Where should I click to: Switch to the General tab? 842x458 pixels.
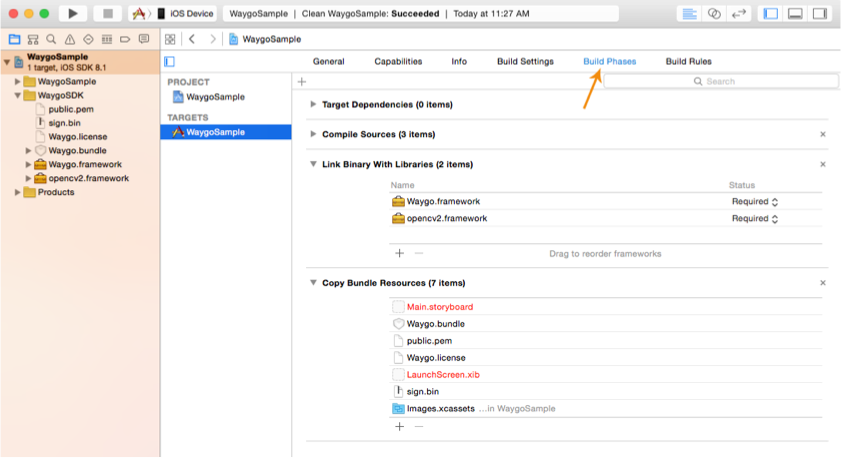tap(329, 61)
